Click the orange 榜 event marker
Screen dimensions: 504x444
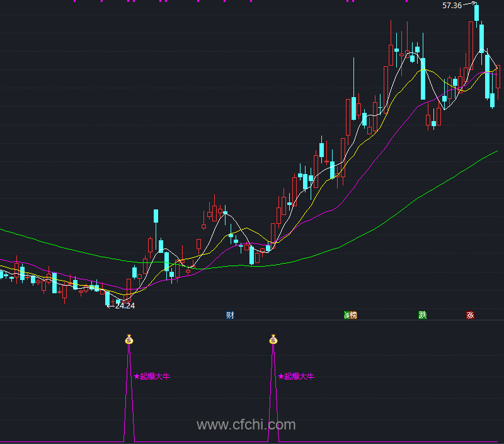(353, 315)
